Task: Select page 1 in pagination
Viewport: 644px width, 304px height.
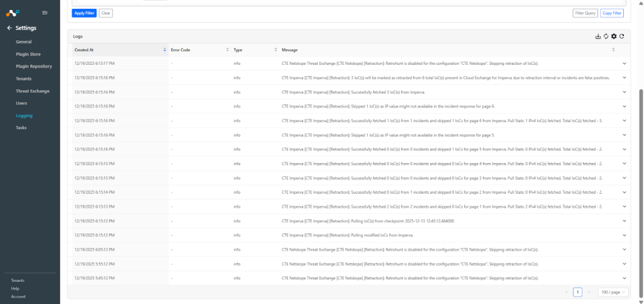Action: (578, 292)
